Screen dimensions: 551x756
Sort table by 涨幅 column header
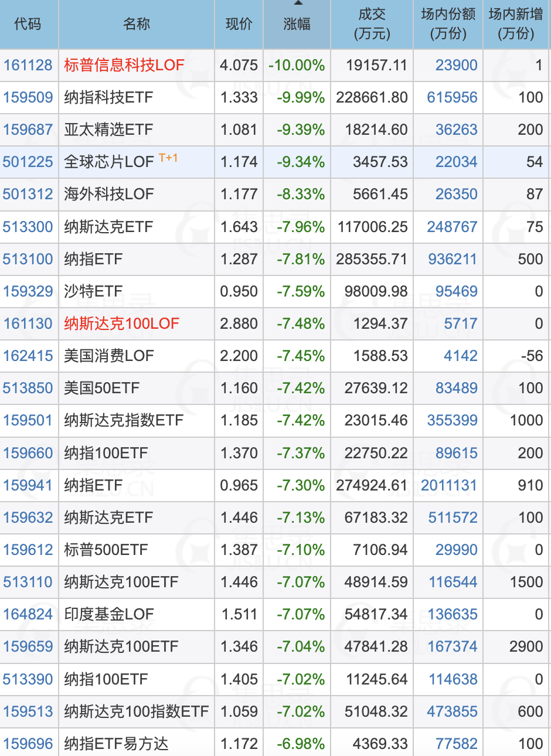tap(297, 24)
